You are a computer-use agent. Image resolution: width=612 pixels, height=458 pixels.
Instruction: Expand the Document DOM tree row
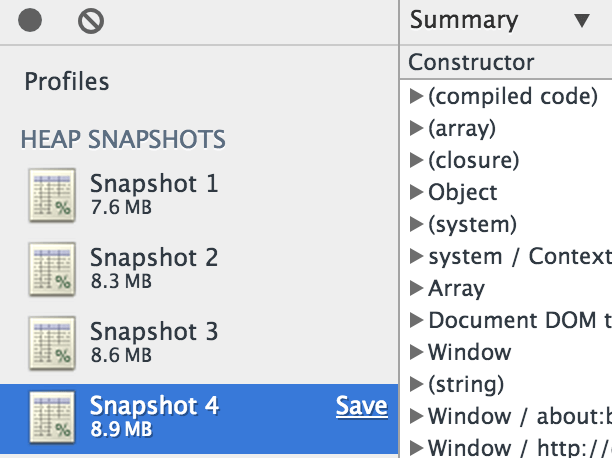416,320
